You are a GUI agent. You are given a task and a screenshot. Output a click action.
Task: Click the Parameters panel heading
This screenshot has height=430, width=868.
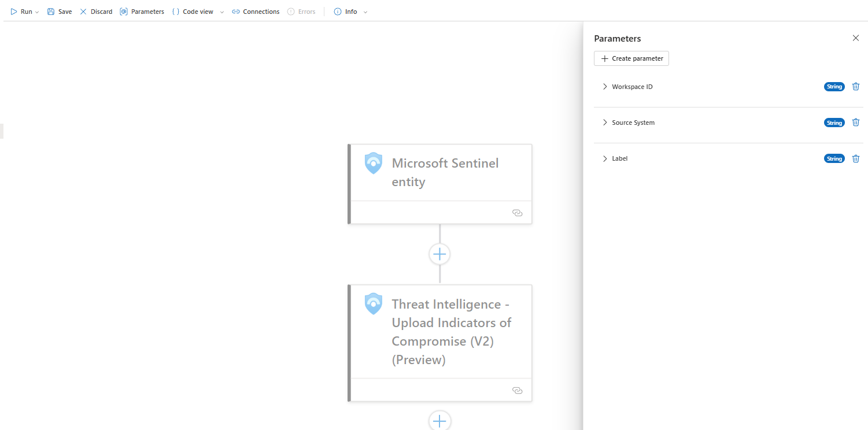click(x=618, y=39)
